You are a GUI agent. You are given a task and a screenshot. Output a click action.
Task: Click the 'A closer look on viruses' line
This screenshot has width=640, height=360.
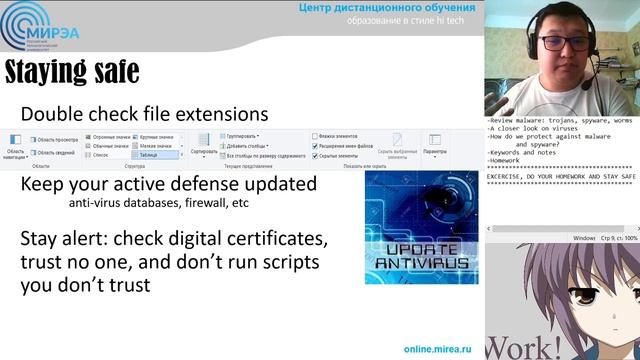click(532, 128)
